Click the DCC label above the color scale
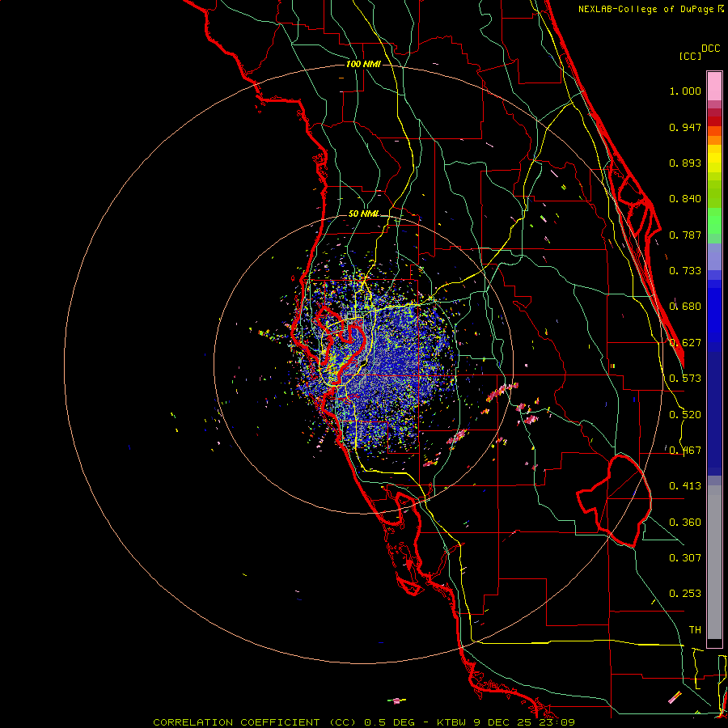 tap(710, 49)
